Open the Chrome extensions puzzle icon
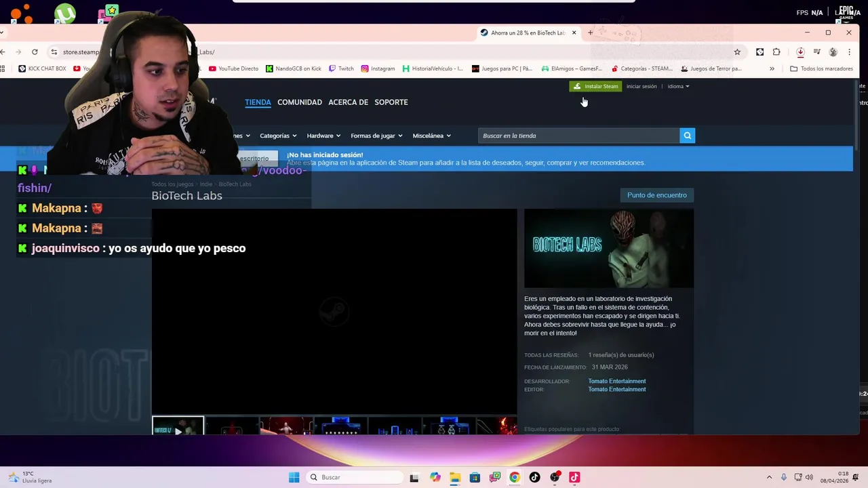Viewport: 868px width, 488px height. [x=776, y=52]
